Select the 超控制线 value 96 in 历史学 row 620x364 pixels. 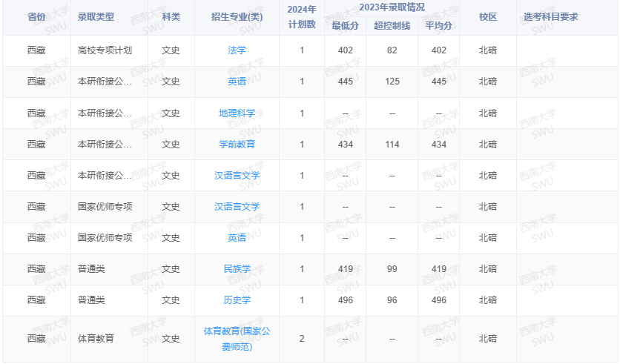click(392, 300)
